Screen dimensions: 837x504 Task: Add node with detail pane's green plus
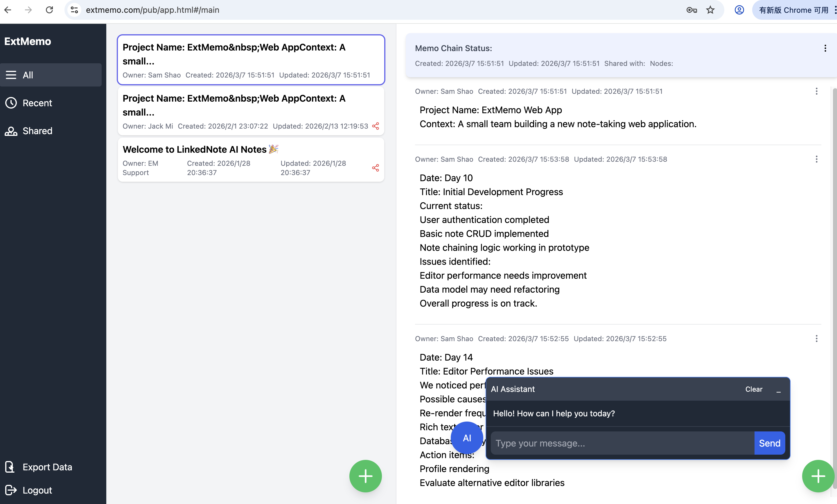(x=818, y=476)
